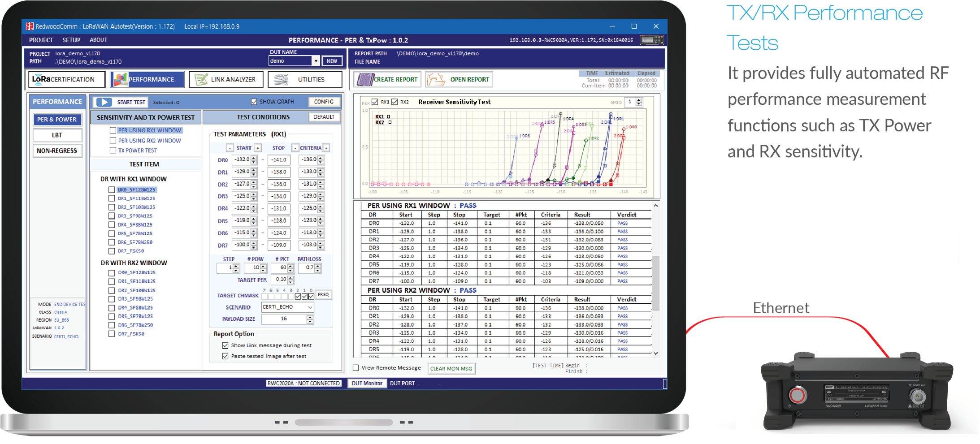Adjust the TARGET PER spinner
The width and height of the screenshot is (980, 444).
[291, 280]
